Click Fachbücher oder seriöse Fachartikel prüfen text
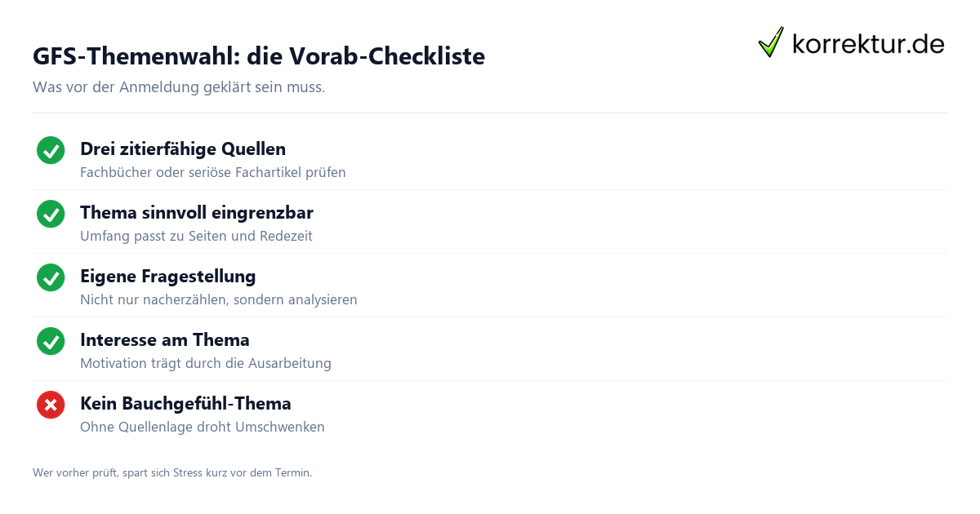 213,172
